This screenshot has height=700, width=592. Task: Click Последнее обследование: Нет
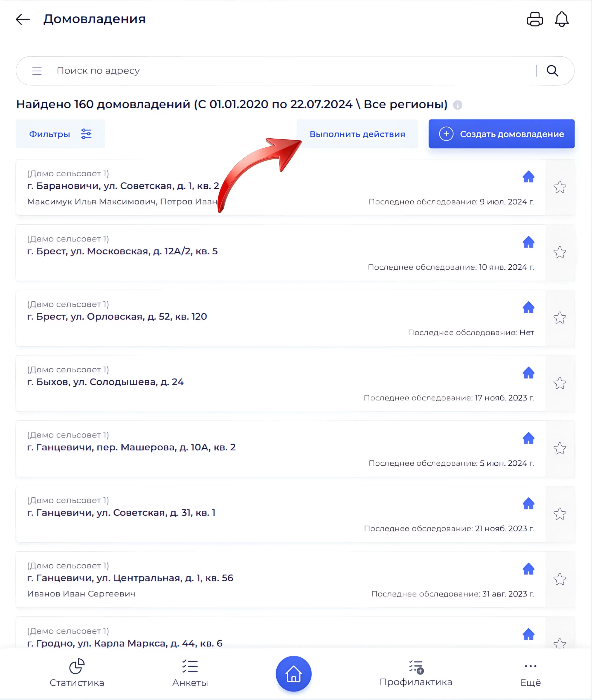471,333
